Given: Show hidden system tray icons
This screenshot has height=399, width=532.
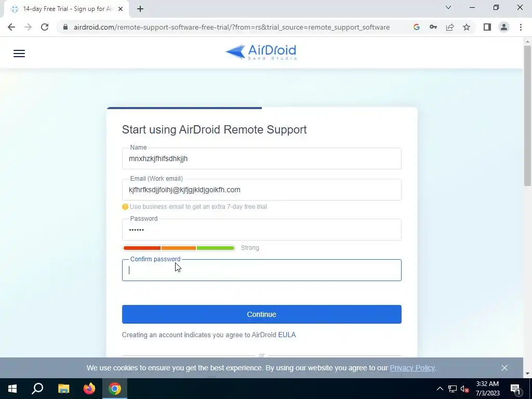Looking at the screenshot, I should [x=440, y=389].
